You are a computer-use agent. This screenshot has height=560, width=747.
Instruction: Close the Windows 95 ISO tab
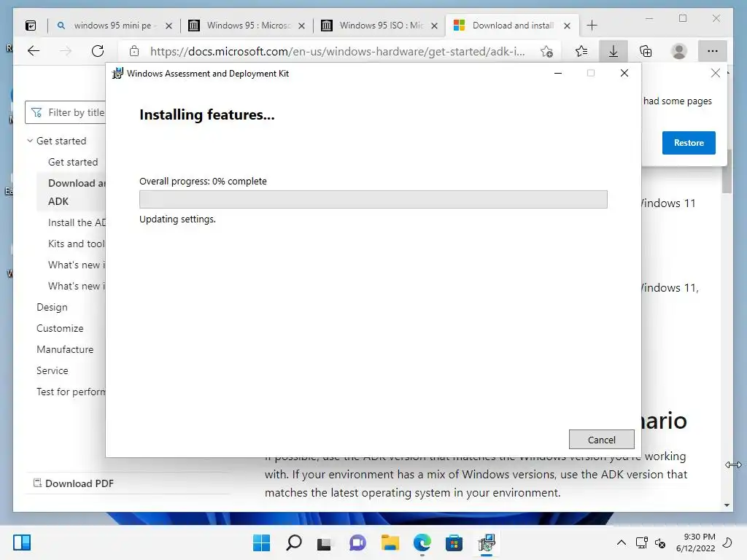(435, 26)
